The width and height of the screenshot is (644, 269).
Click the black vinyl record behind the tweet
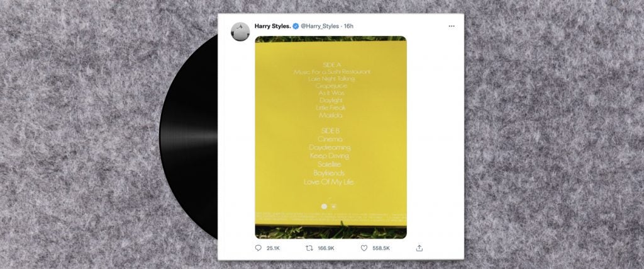coord(189,135)
